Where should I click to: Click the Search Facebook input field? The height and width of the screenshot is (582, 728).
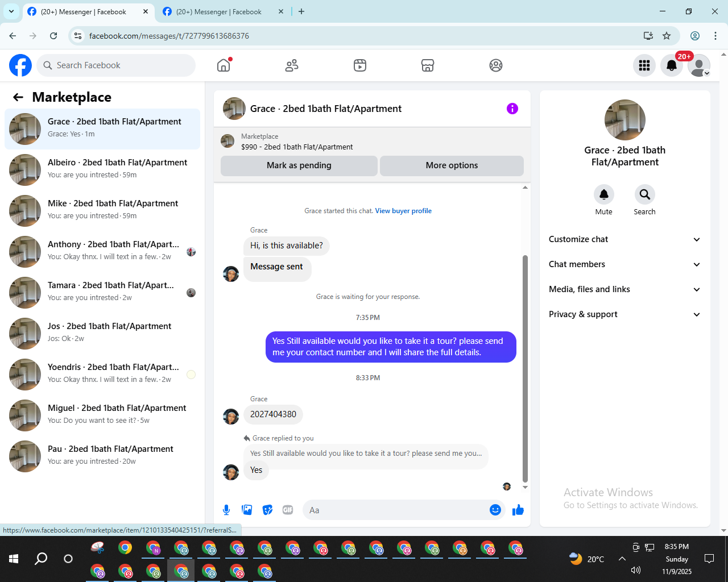coord(116,65)
